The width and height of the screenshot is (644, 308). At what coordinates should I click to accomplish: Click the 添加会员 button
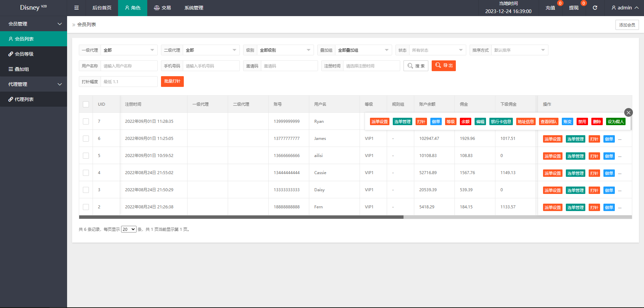coord(627,25)
